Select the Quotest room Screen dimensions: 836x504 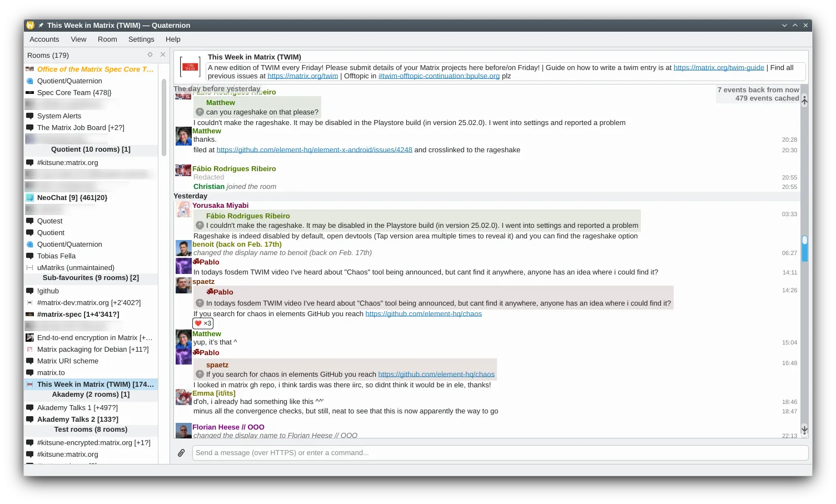coord(91,221)
